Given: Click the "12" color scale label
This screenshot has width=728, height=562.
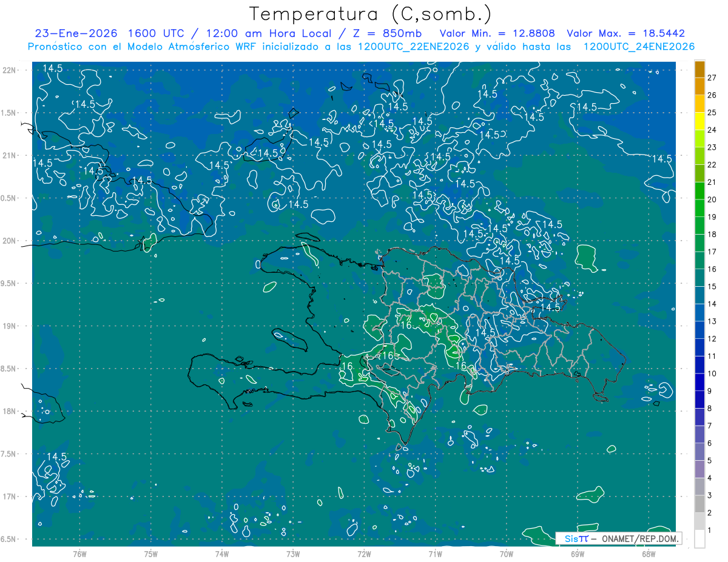Looking at the screenshot, I should pos(712,339).
